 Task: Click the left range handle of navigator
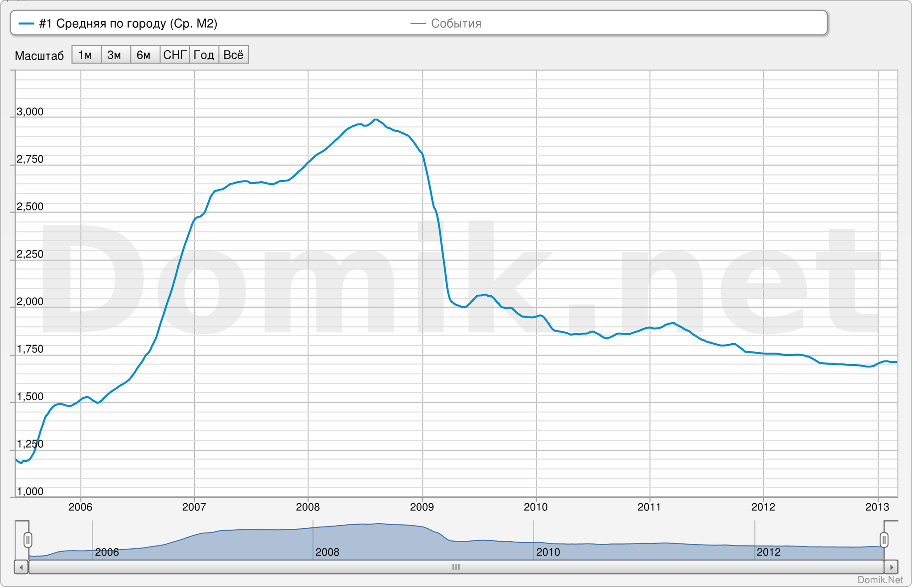coord(28,540)
